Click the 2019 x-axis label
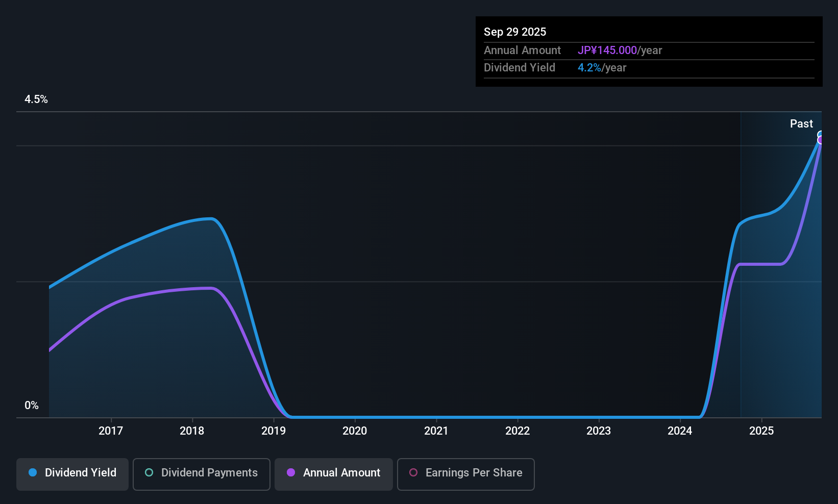838x504 pixels. click(x=274, y=431)
